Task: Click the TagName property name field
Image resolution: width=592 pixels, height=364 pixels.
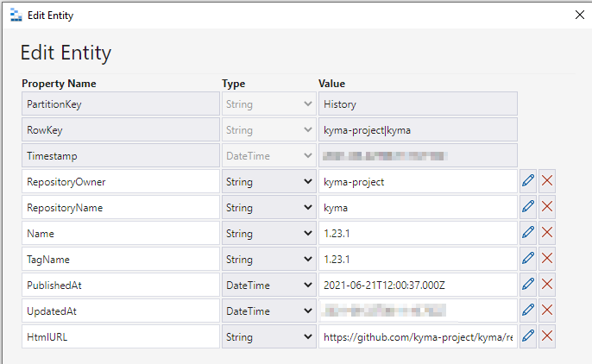Action: click(x=120, y=260)
